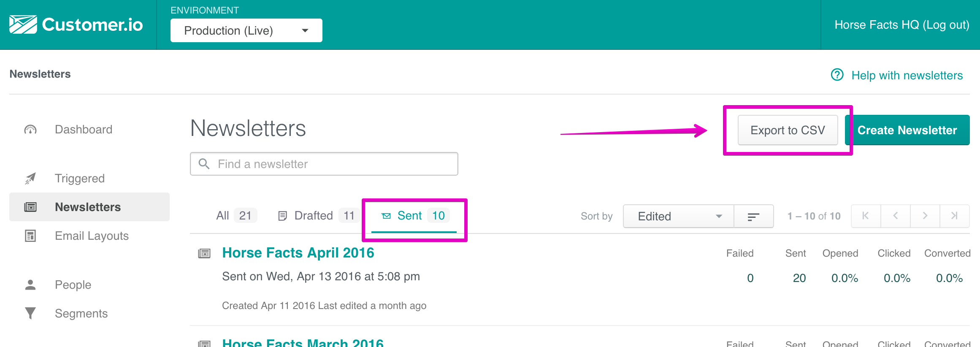Toggle the sort direction icon
The image size is (980, 347).
click(753, 217)
